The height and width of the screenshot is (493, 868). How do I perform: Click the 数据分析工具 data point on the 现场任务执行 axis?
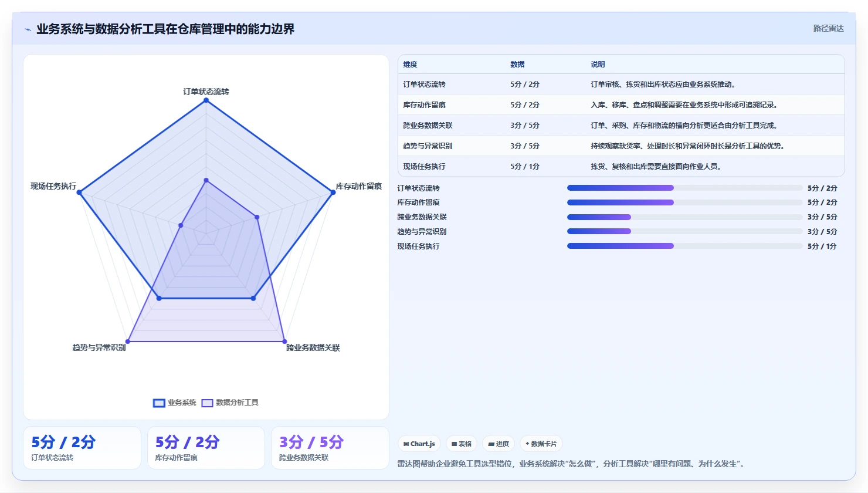[x=181, y=225]
